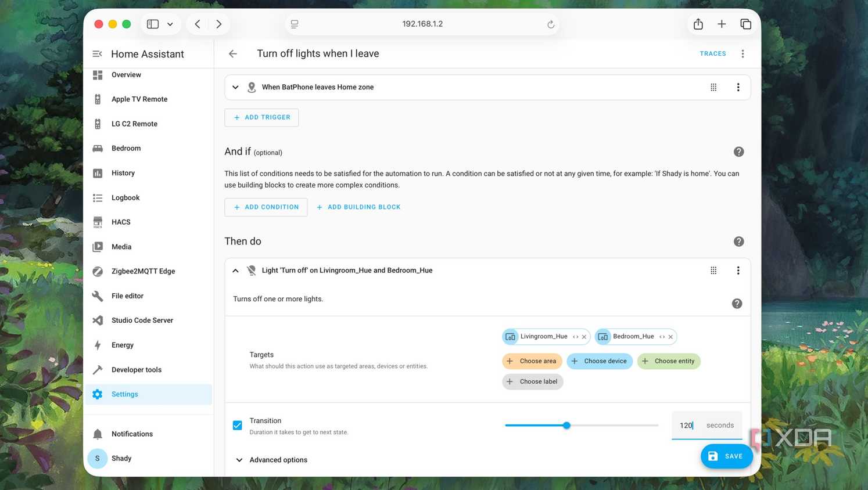Screen dimensions: 868x490
Task: Open a new Safari tab
Action: tap(722, 24)
